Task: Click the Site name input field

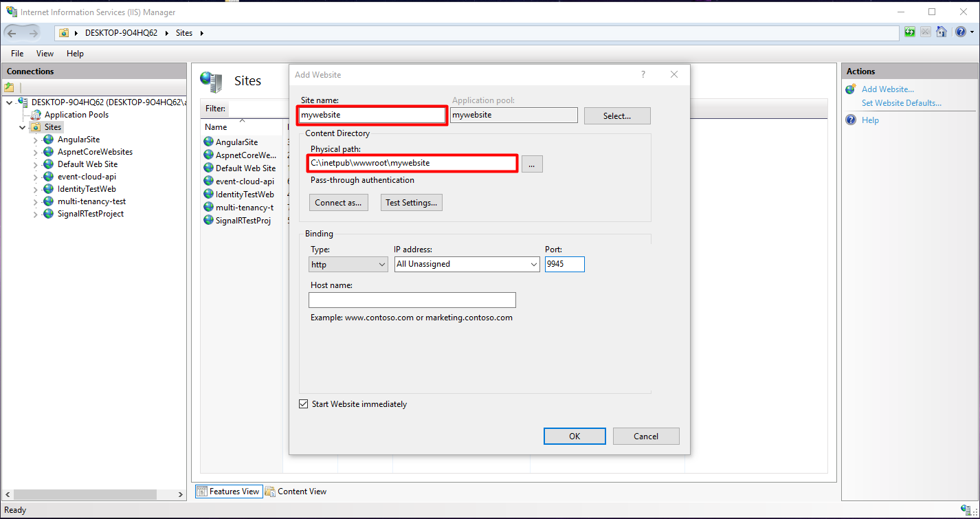Action: [x=372, y=115]
